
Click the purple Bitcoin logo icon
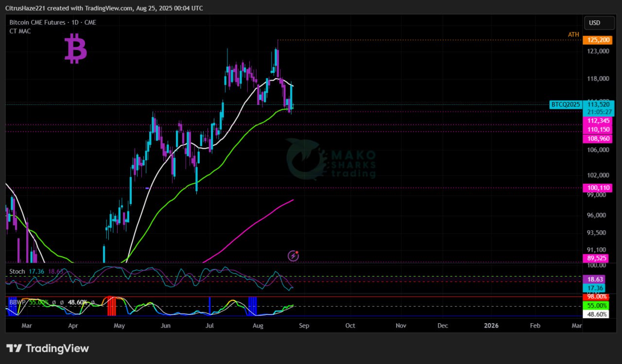point(75,48)
